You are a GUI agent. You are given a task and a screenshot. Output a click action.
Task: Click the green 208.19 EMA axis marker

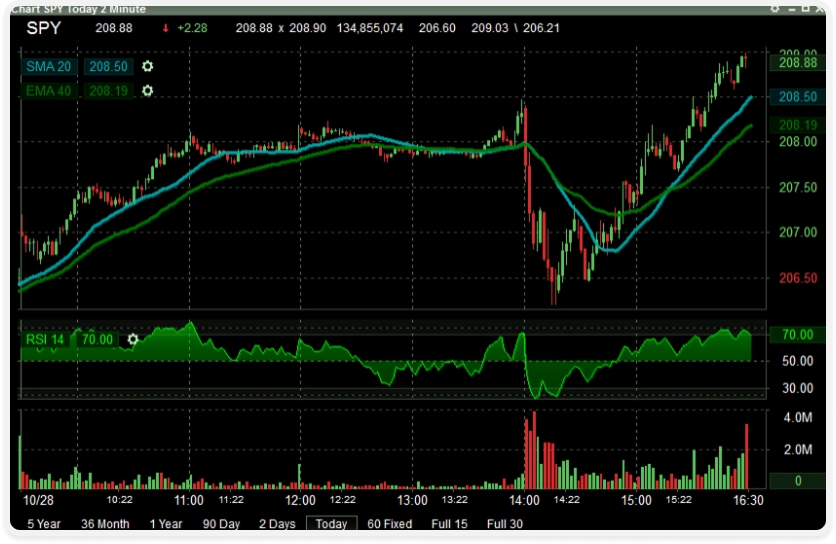(x=798, y=125)
